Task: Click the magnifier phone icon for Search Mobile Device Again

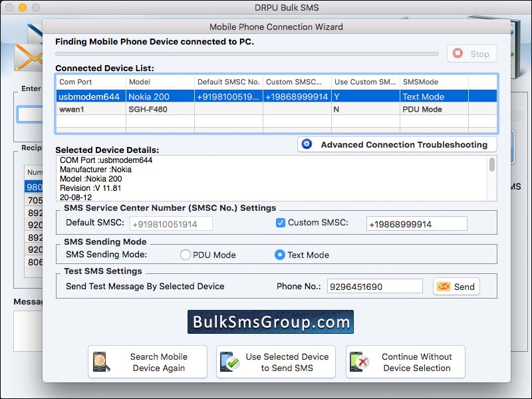Action: [101, 362]
